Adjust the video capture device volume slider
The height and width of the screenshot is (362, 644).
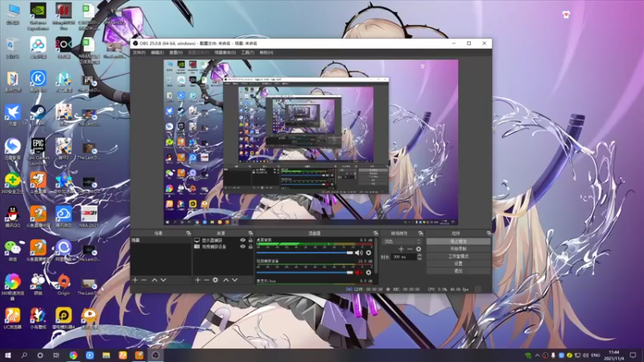pyautogui.click(x=305, y=272)
